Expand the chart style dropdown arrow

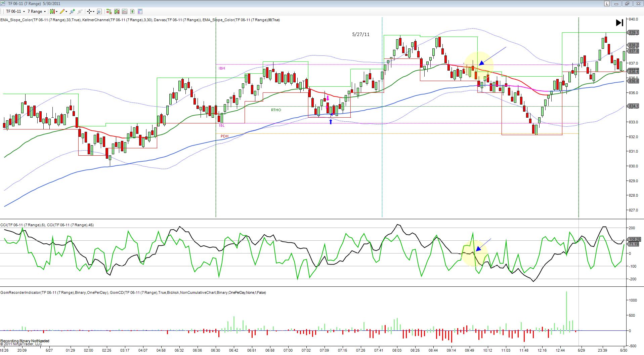[x=57, y=11]
